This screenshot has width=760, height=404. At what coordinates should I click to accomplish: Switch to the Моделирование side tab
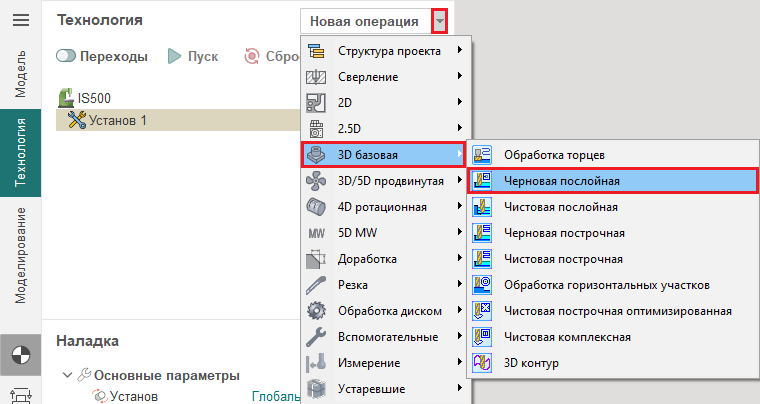point(20,254)
